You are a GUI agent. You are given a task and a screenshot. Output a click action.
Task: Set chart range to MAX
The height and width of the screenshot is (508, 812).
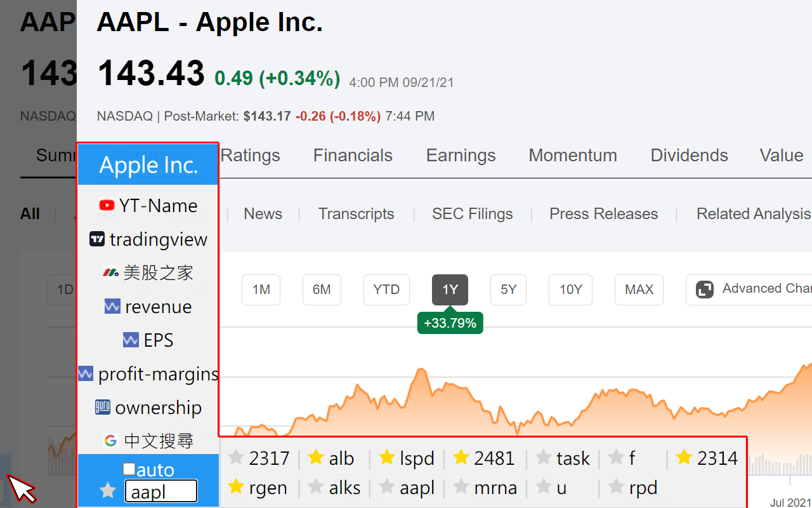pos(639,290)
